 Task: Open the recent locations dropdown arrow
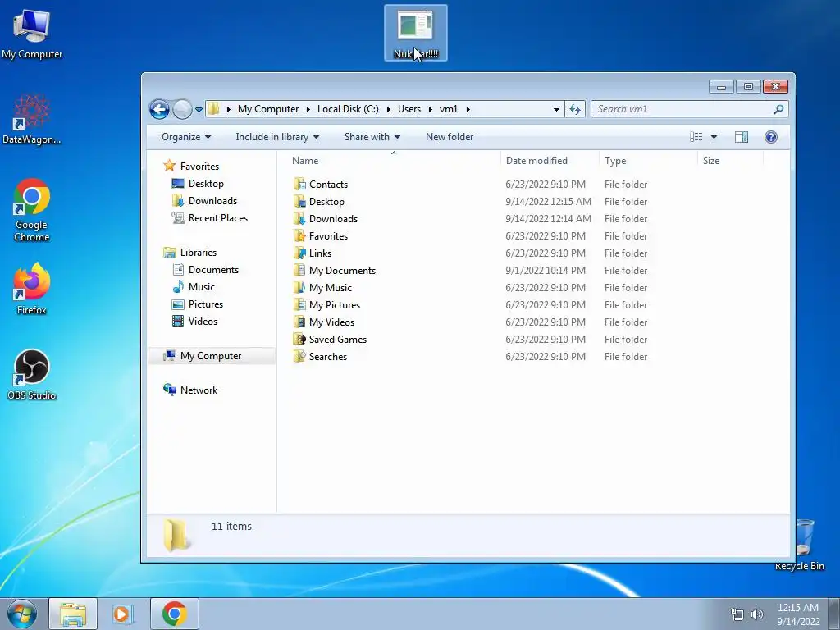199,110
